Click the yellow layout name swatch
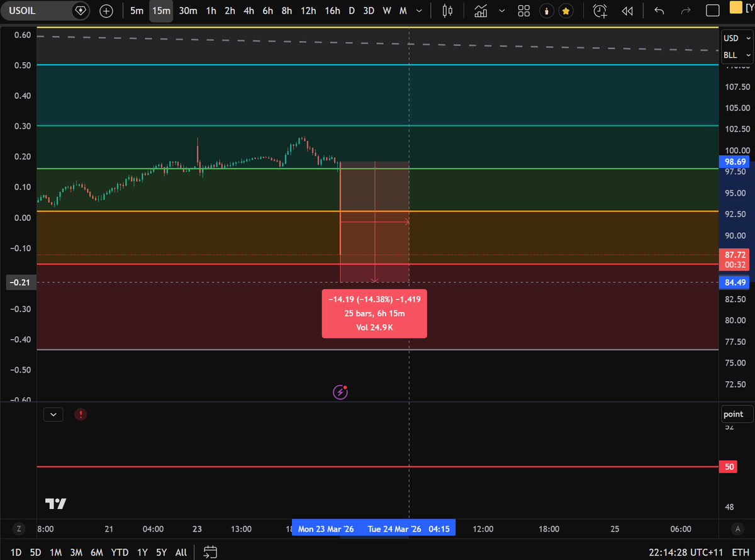Image resolution: width=755 pixels, height=560 pixels. tap(735, 8)
